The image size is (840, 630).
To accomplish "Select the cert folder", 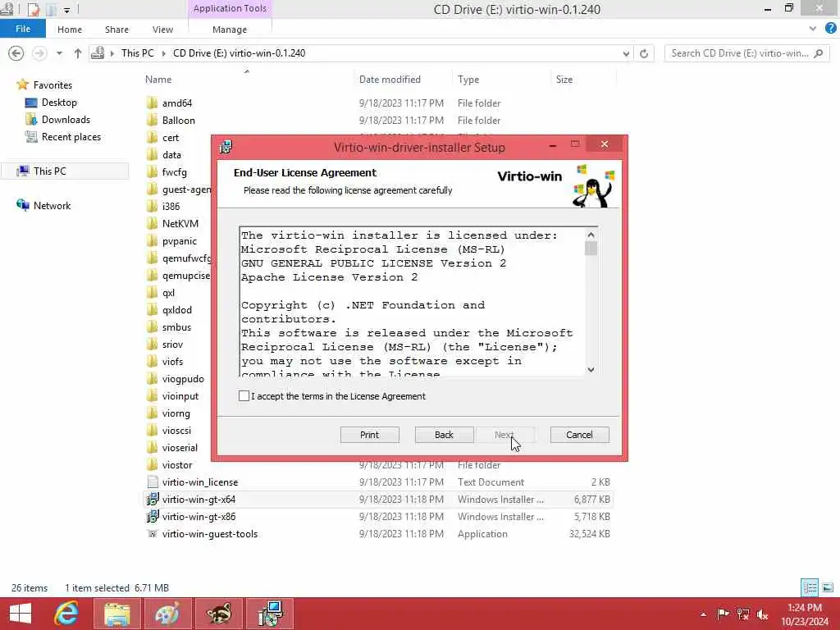I will [x=171, y=138].
